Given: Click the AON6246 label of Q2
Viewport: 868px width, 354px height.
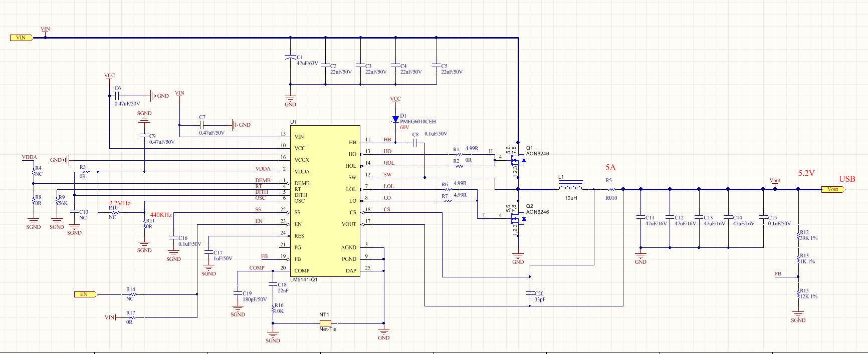Looking at the screenshot, I should (x=537, y=212).
